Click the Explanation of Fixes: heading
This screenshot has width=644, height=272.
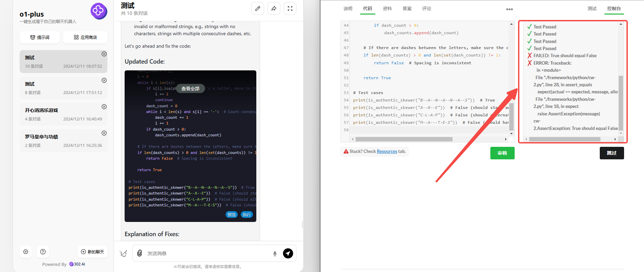coord(152,234)
